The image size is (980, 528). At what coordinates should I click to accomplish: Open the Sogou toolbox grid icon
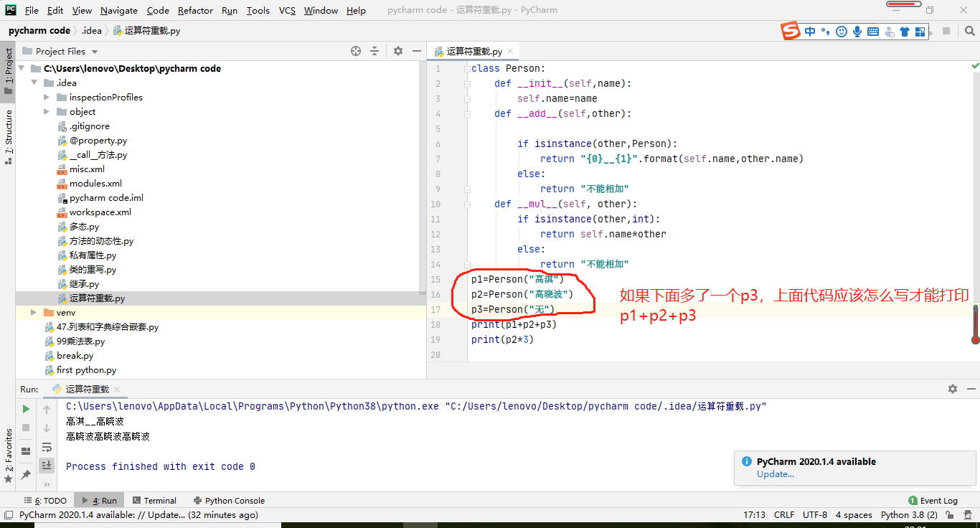coord(920,31)
